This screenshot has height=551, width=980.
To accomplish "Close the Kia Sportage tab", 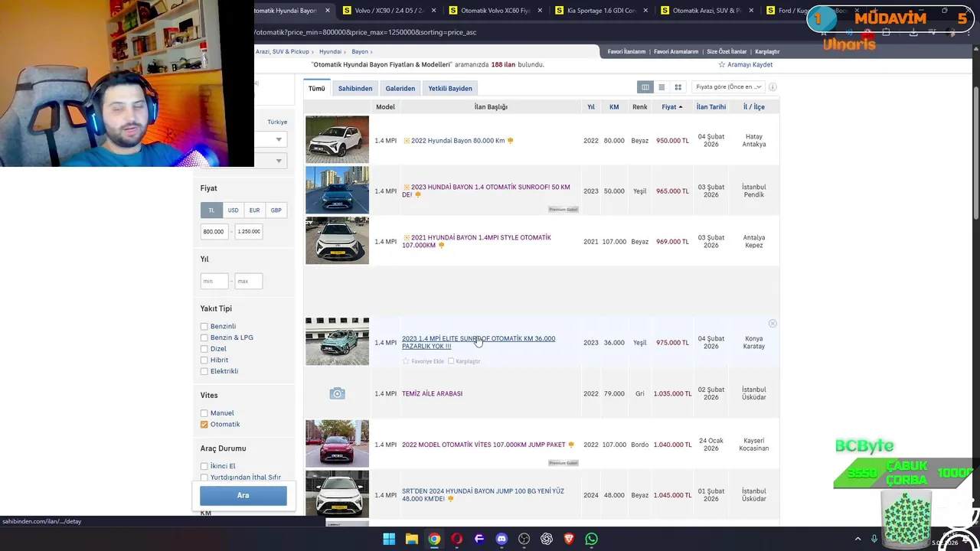I will 646,11.
